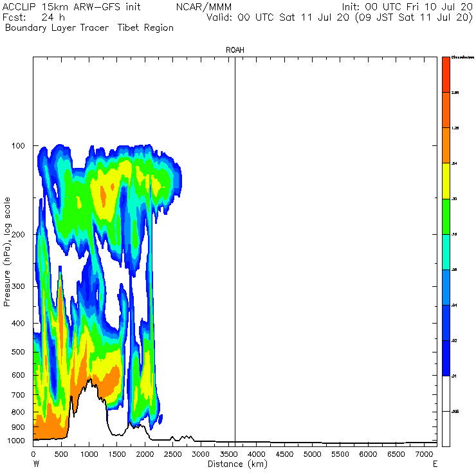Screen dimensions: 476x476
Task: Click the 'Tibet Region' title text
Action: coord(145,28)
